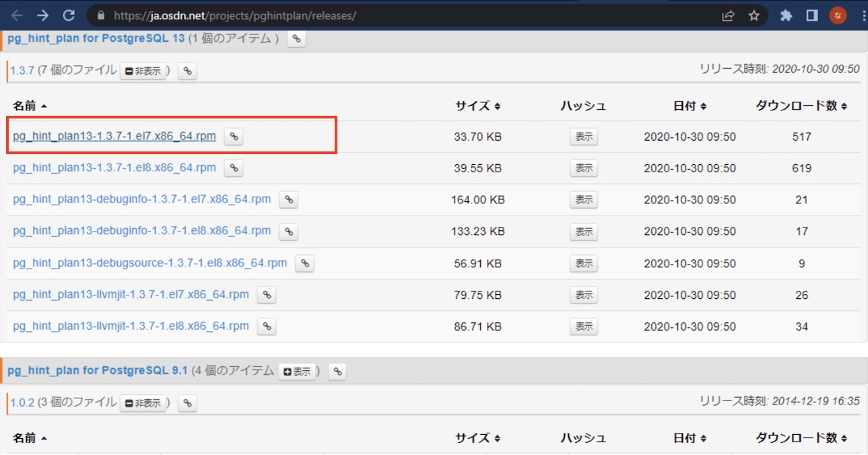
Task: Go forward in browser history
Action: tap(42, 15)
